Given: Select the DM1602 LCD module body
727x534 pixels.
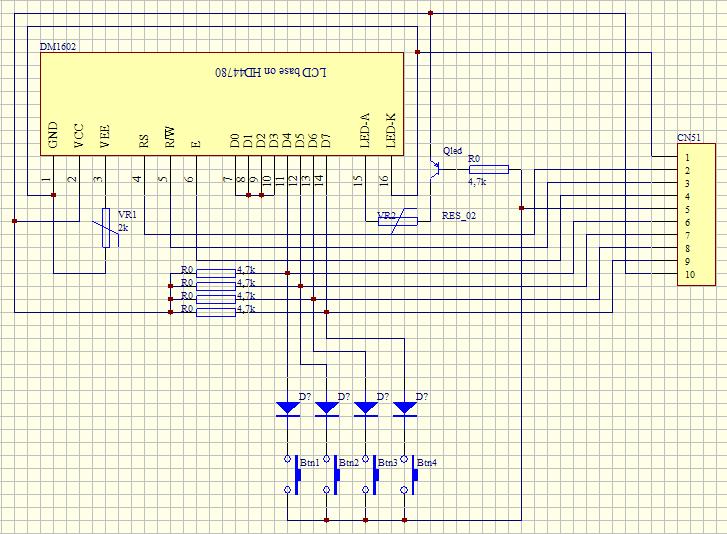Looking at the screenshot, I should click(x=222, y=104).
